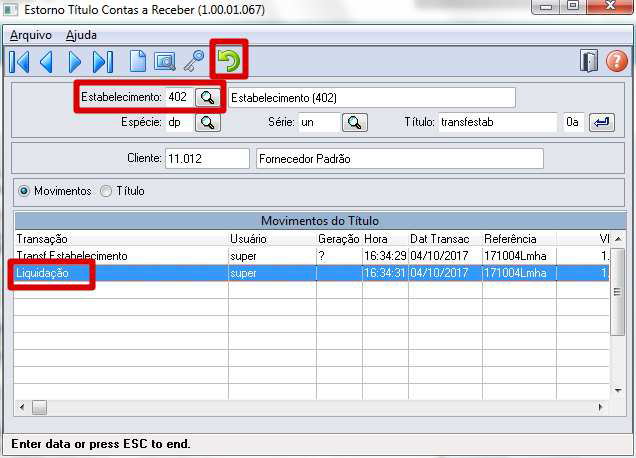Click the horizontal scrollbar thumb

pyautogui.click(x=39, y=407)
